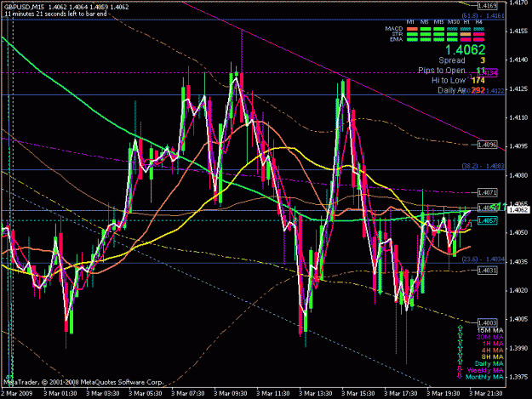Click the up arrow beside Daily MA
This screenshot has height=399, width=532.
[x=460, y=362]
